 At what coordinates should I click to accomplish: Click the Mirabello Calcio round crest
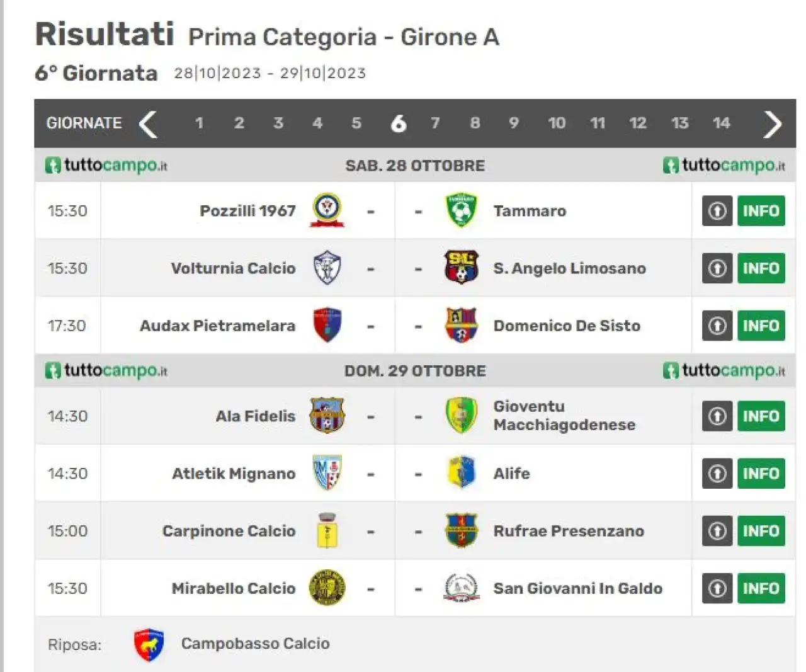[327, 588]
